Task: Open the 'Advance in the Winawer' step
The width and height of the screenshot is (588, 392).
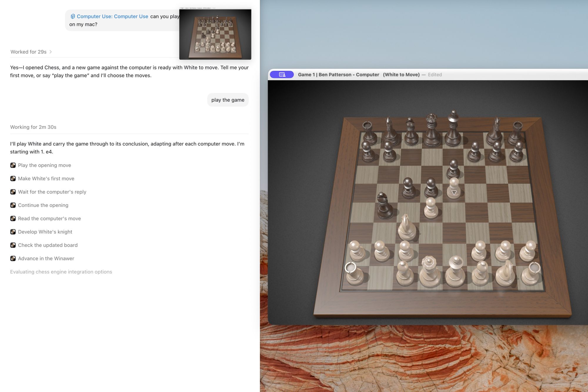Action: (46, 258)
